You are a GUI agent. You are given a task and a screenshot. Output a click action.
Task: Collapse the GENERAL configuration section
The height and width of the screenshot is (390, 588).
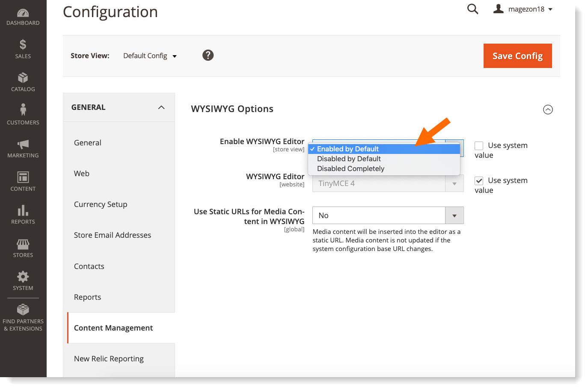click(x=161, y=107)
